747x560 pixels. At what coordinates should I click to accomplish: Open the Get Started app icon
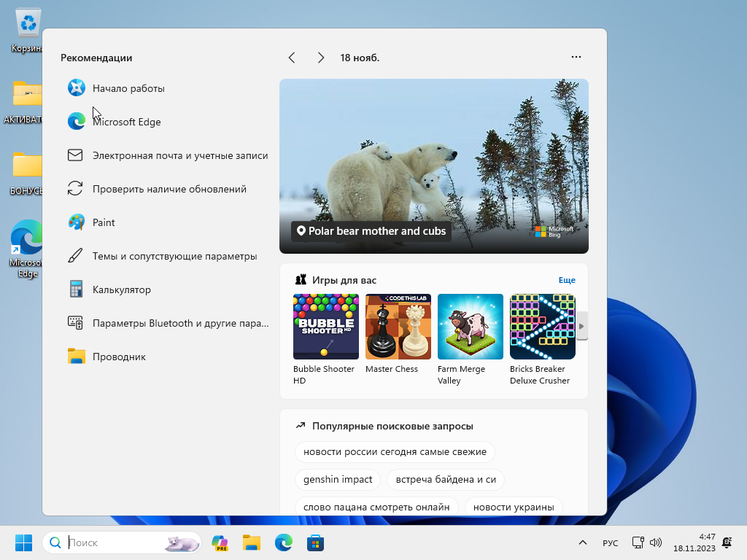pos(76,88)
